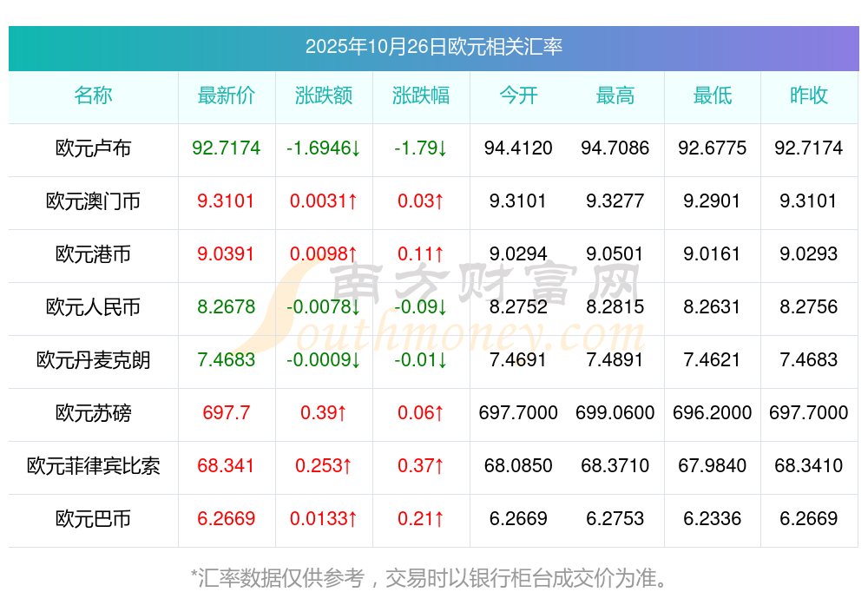
Task: Click the 名称 column header
Action: tap(93, 95)
